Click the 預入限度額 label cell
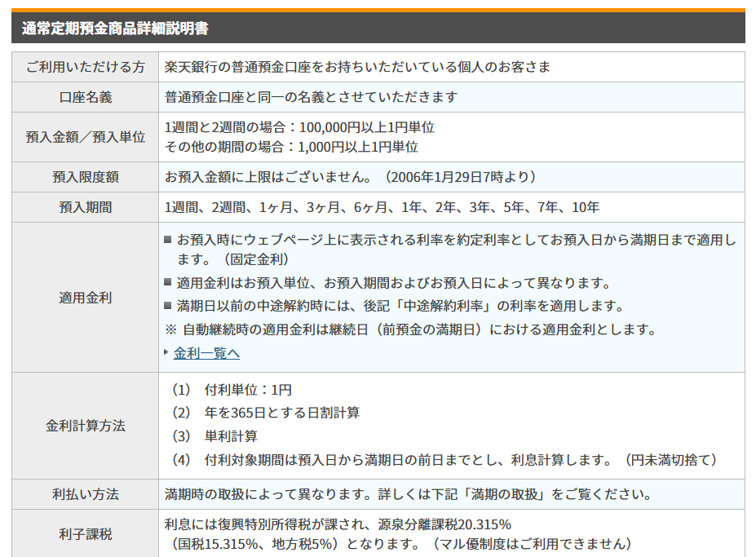756x557 pixels. (86, 177)
